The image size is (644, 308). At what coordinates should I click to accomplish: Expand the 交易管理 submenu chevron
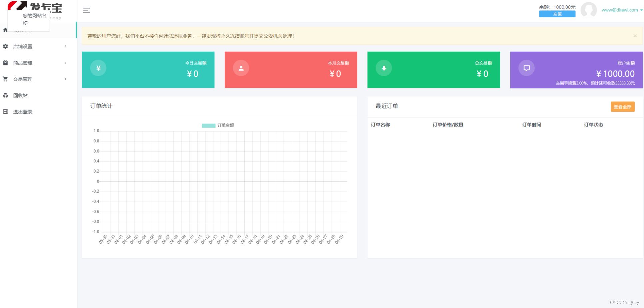click(x=65, y=79)
